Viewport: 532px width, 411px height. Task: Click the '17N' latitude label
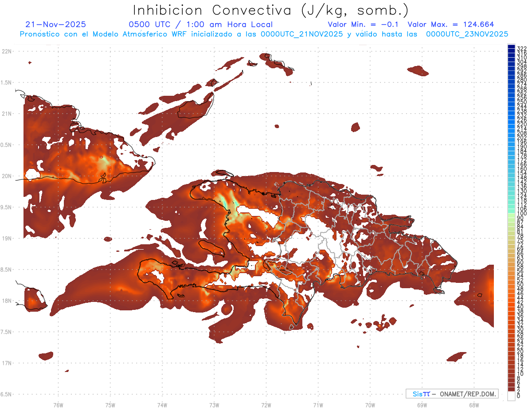(x=7, y=363)
